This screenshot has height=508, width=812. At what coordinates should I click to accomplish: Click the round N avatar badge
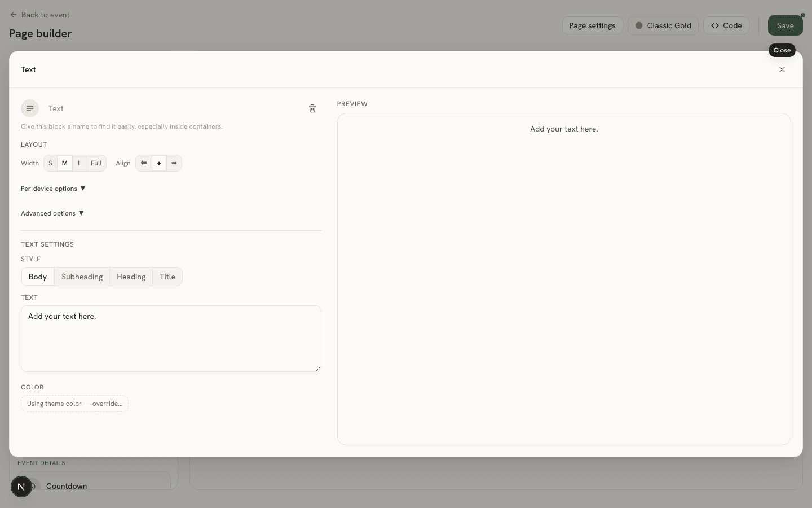(21, 487)
